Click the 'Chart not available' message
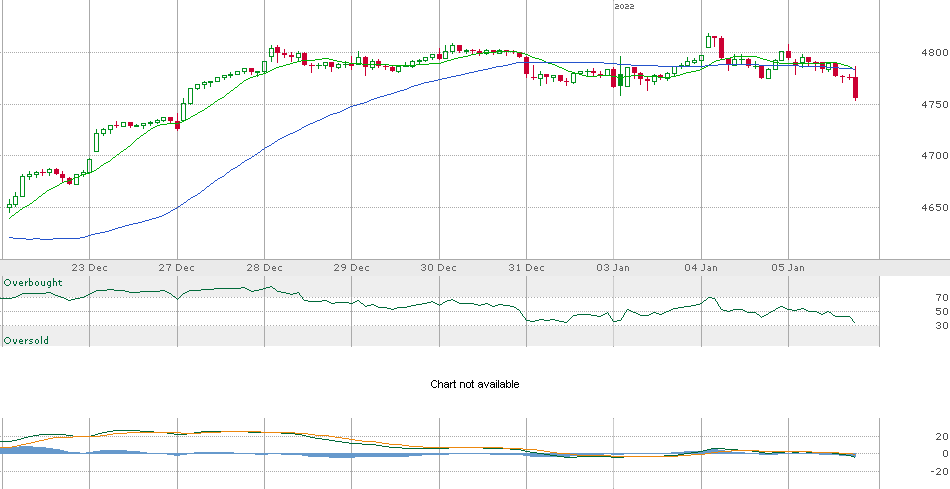The image size is (950, 489). pyautogui.click(x=474, y=384)
